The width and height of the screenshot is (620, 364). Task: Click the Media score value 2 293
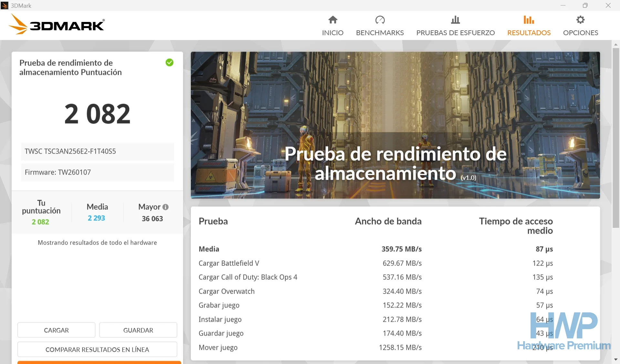[x=96, y=218]
